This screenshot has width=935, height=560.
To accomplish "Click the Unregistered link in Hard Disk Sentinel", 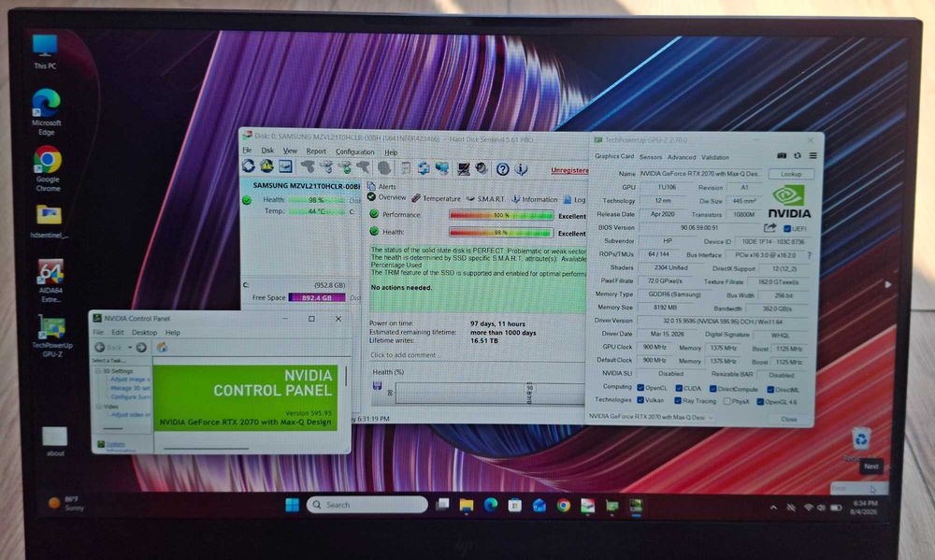I will [x=568, y=170].
